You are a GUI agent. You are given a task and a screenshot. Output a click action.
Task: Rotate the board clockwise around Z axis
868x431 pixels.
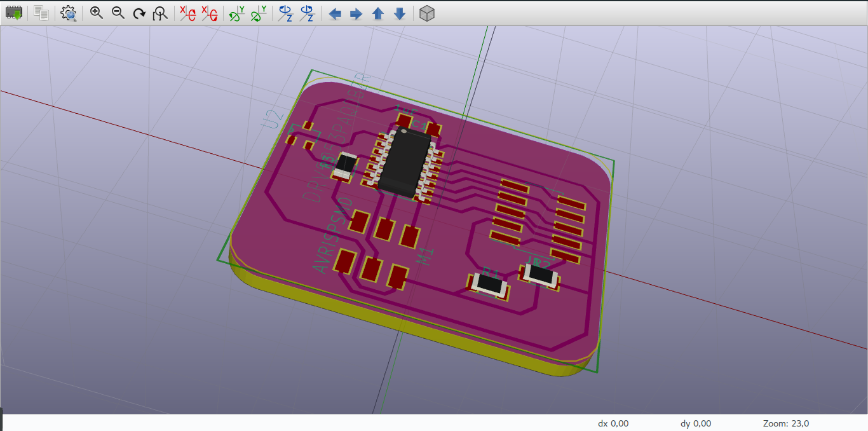(284, 13)
